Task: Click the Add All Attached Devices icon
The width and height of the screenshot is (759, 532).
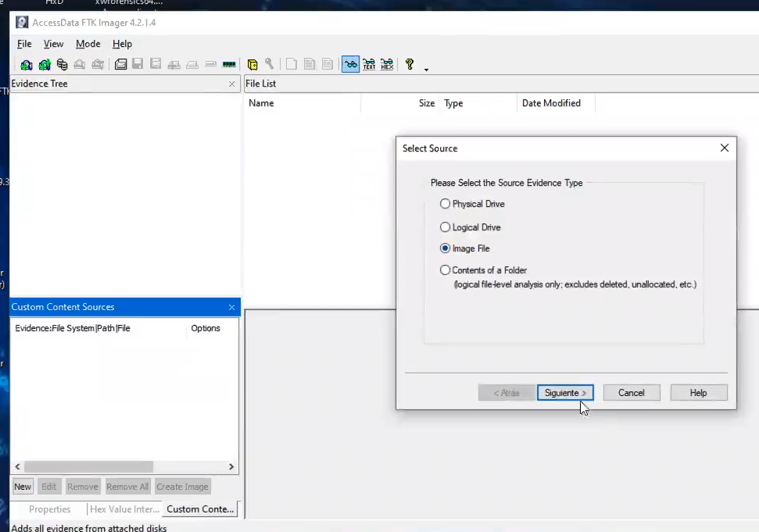Action: tap(45, 64)
